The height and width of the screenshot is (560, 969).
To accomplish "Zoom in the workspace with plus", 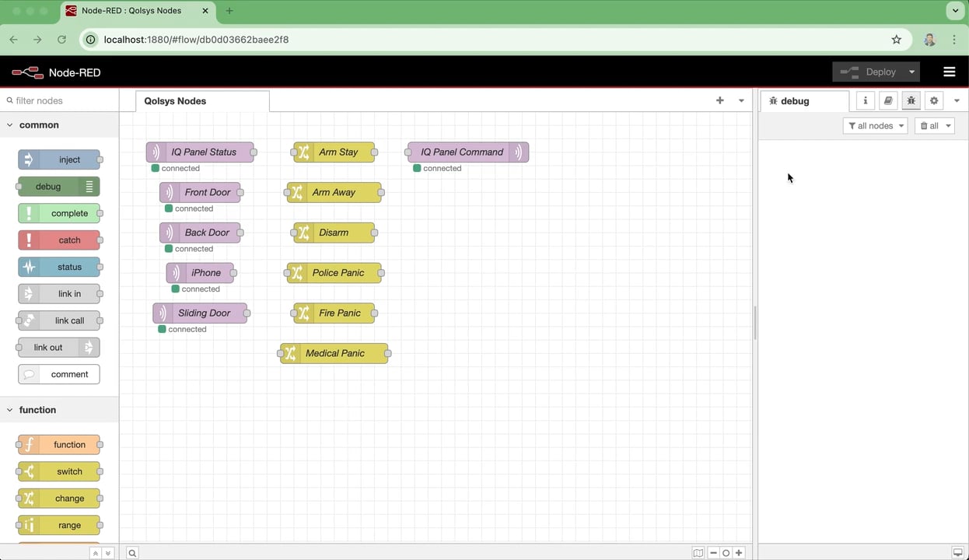I will pos(739,553).
